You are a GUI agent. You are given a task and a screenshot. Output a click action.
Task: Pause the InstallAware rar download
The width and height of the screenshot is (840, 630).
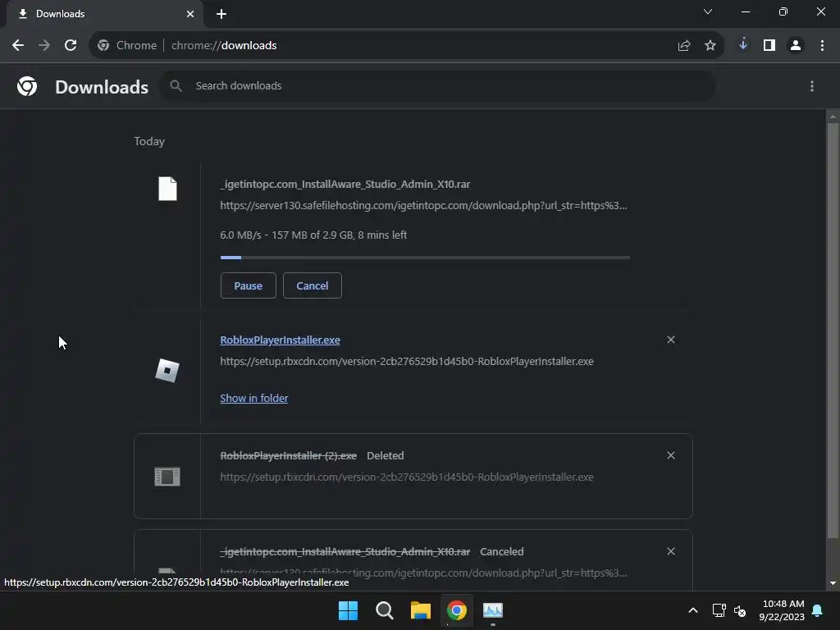click(248, 285)
